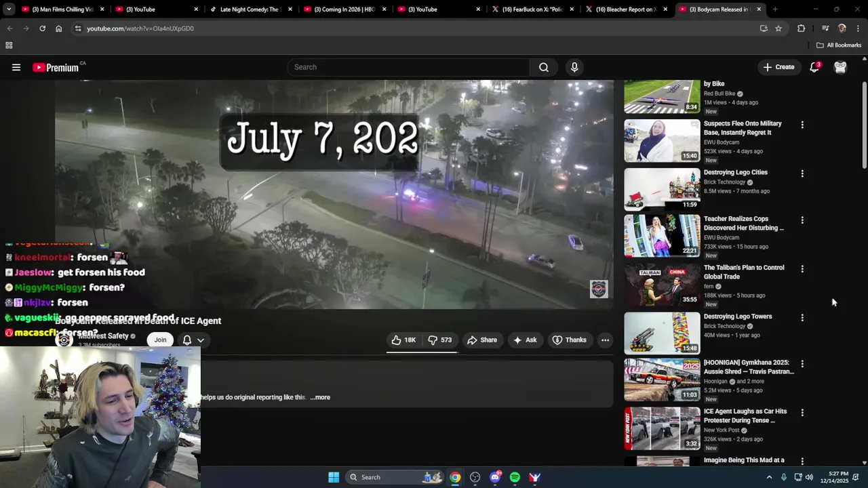
Task: Show hidden system tray icons chevron
Action: click(769, 477)
